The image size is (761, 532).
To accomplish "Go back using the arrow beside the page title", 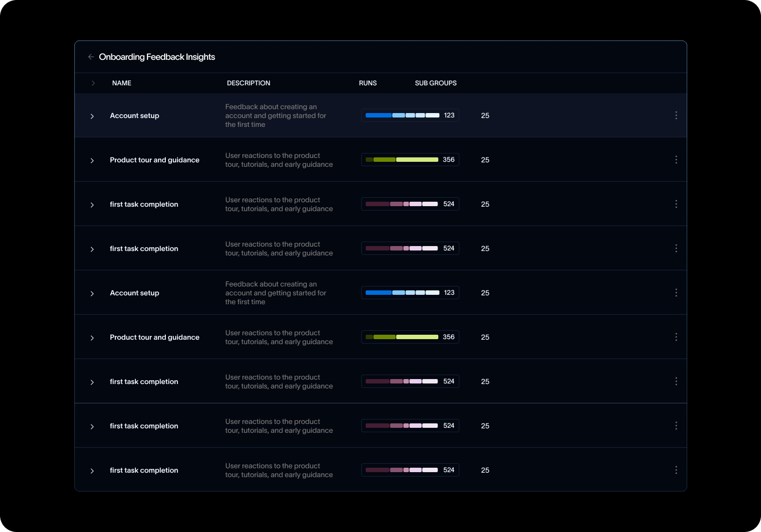I will coord(91,57).
